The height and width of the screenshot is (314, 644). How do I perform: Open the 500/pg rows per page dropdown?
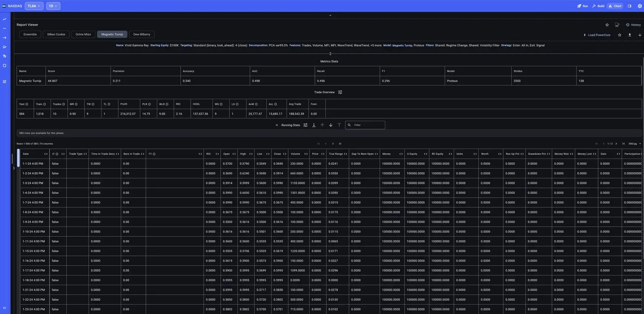click(635, 144)
